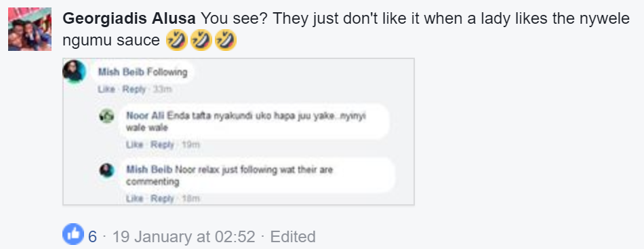Image resolution: width=644 pixels, height=249 pixels.
Task: View edit history via Edited label
Action: coord(293,237)
